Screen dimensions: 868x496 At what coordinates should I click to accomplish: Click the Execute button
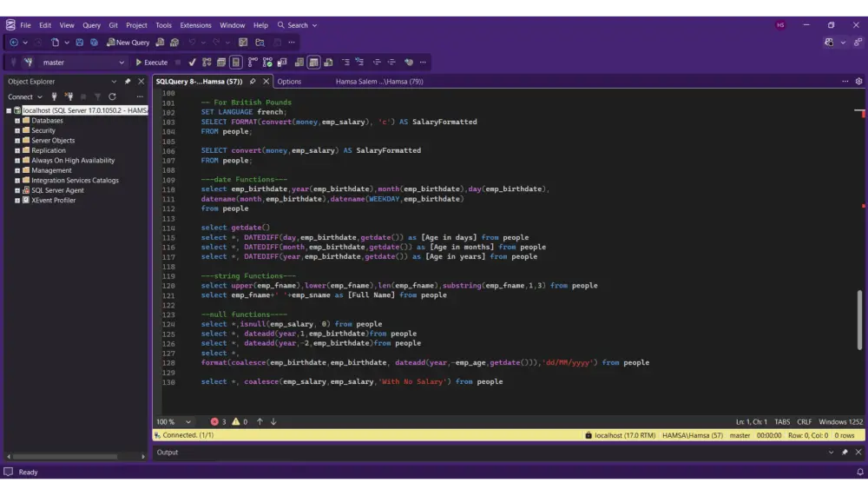[x=152, y=62]
